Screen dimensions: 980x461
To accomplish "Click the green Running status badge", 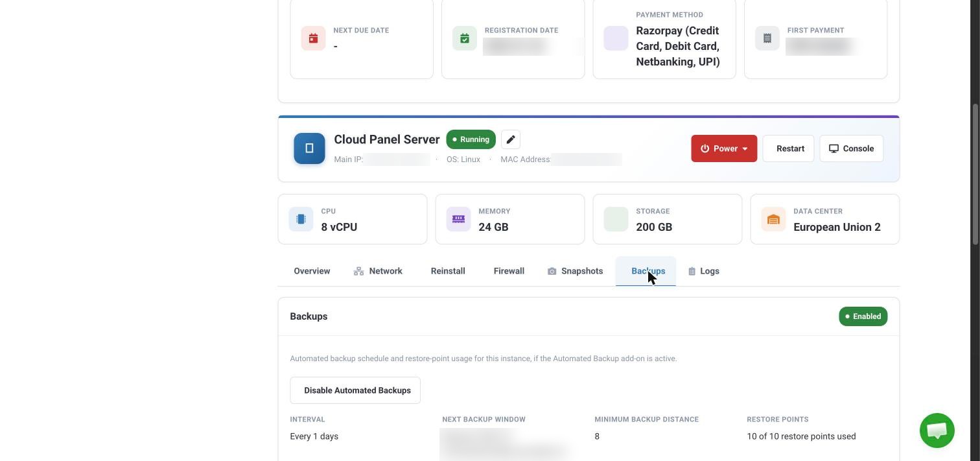I will pos(471,139).
